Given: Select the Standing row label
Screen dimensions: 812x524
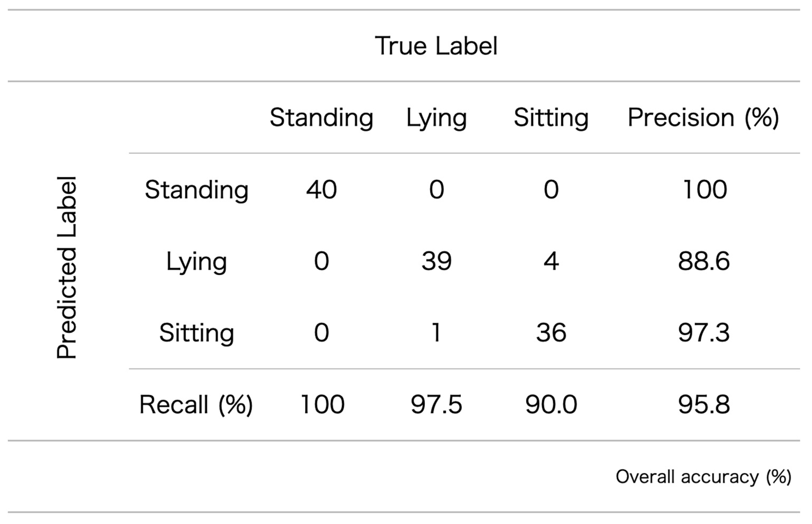Looking at the screenshot, I should coord(196,190).
